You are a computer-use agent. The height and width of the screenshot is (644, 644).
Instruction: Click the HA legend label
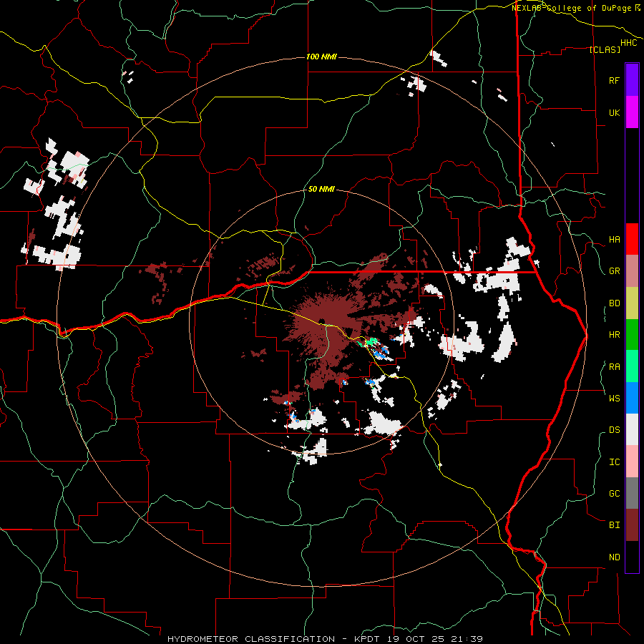click(614, 240)
